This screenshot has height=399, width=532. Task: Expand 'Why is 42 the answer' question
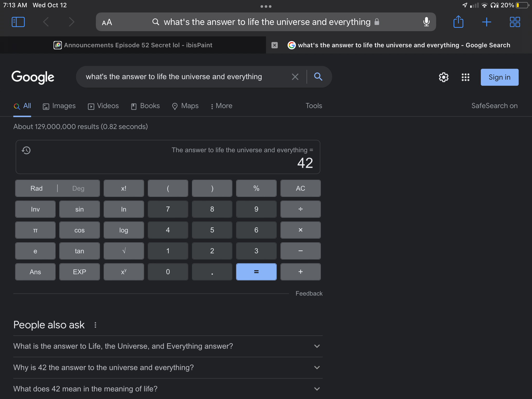168,368
